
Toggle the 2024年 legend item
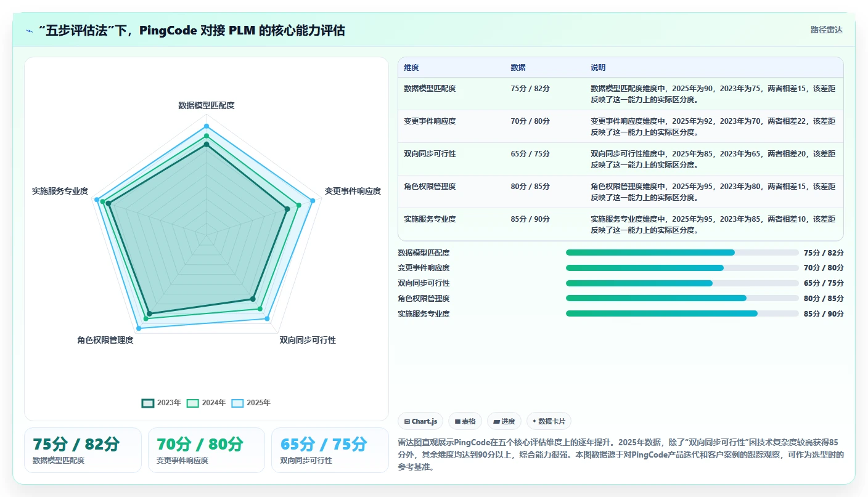coord(207,403)
